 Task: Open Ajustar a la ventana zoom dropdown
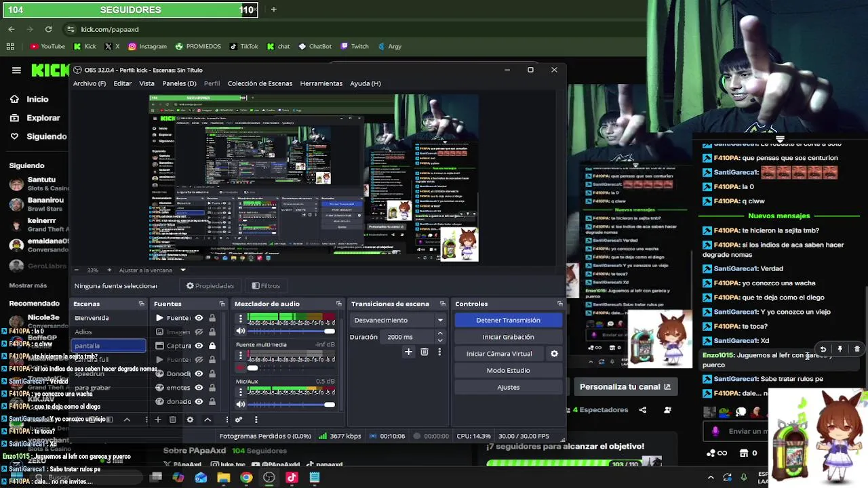pos(152,270)
